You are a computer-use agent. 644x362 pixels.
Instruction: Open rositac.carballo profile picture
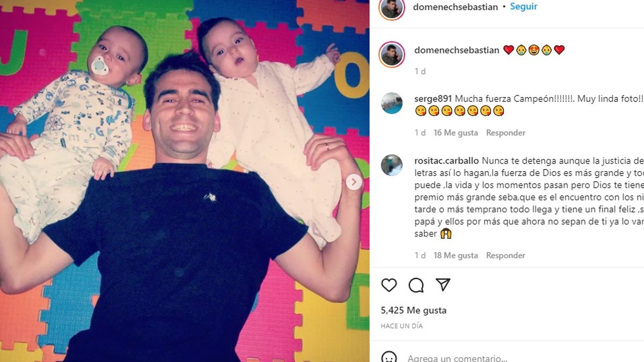click(x=392, y=165)
